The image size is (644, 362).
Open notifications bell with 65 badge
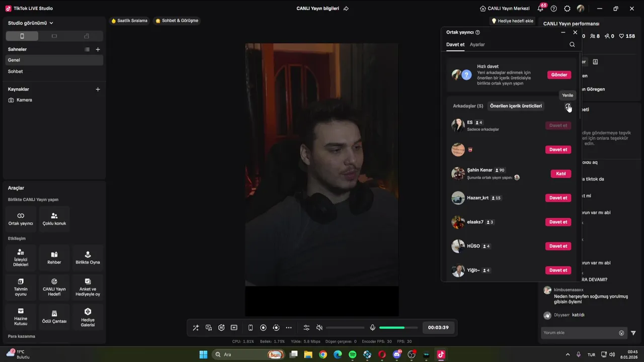click(540, 9)
